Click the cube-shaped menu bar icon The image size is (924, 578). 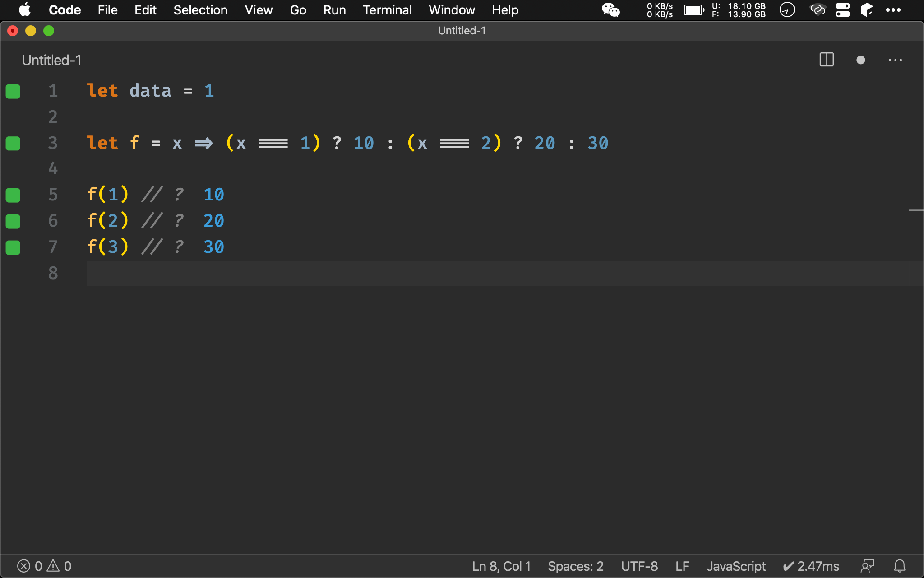(x=866, y=9)
